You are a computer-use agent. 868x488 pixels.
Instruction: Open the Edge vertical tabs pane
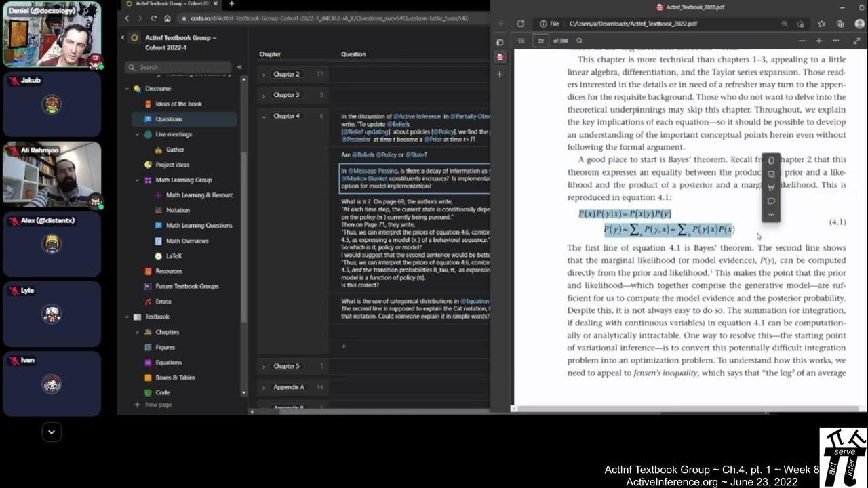(500, 41)
